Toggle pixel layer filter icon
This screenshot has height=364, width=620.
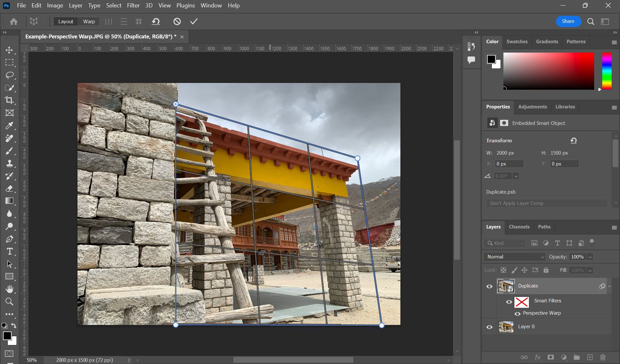(534, 243)
